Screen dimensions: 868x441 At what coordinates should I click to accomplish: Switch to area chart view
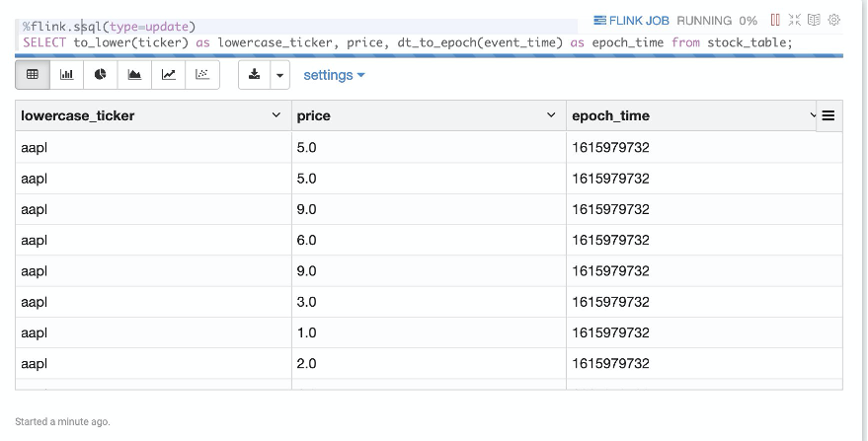point(134,75)
